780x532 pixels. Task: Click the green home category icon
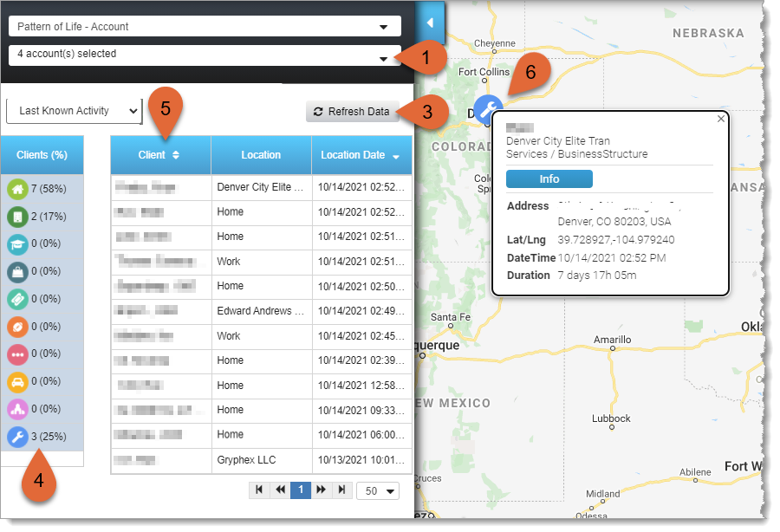tap(16, 188)
